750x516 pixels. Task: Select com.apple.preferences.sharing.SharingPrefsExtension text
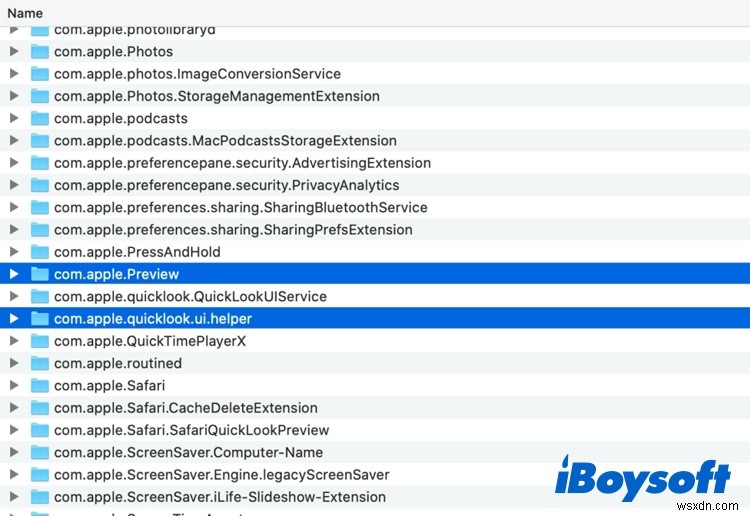coord(233,230)
